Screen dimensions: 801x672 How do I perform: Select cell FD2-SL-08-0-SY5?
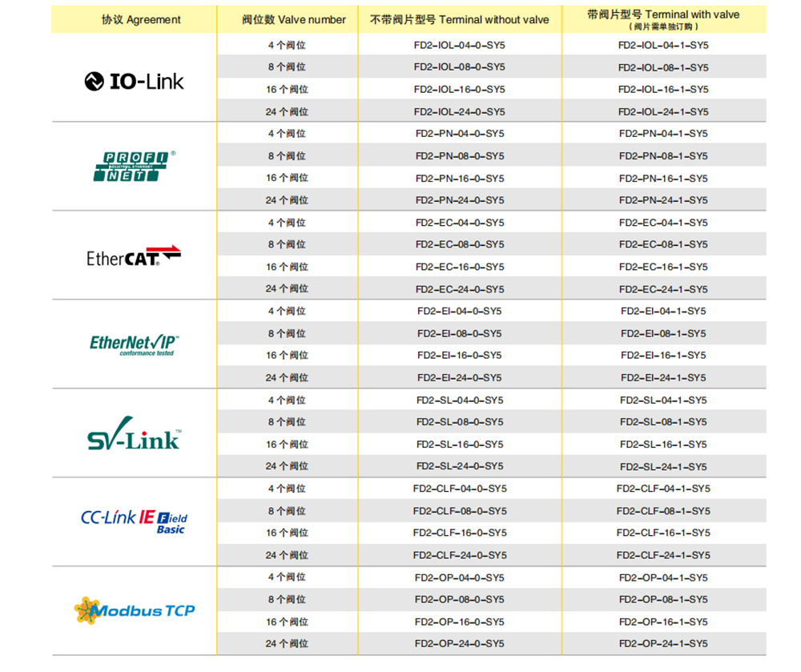(459, 422)
